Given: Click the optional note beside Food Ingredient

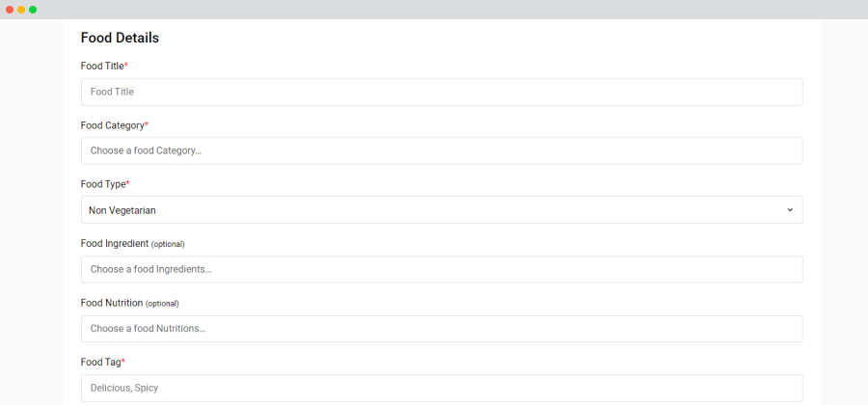Looking at the screenshot, I should coord(168,244).
